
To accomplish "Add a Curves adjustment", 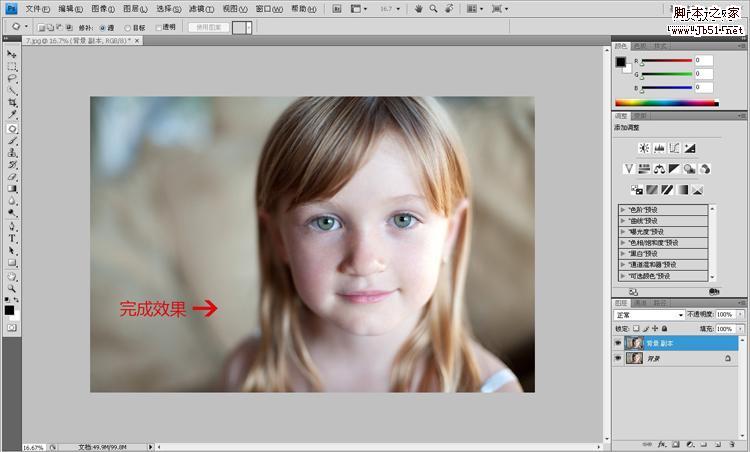I will coord(674,148).
